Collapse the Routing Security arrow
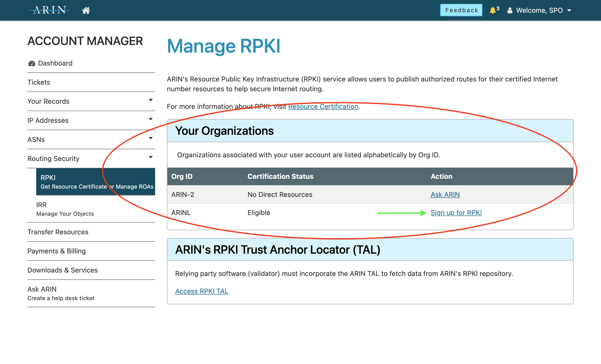The width and height of the screenshot is (601, 364). [151, 157]
